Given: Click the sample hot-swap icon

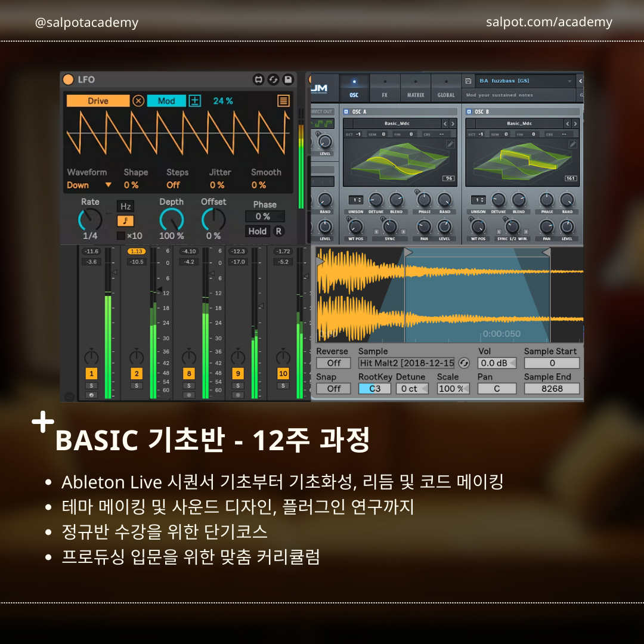Looking at the screenshot, I should [464, 363].
